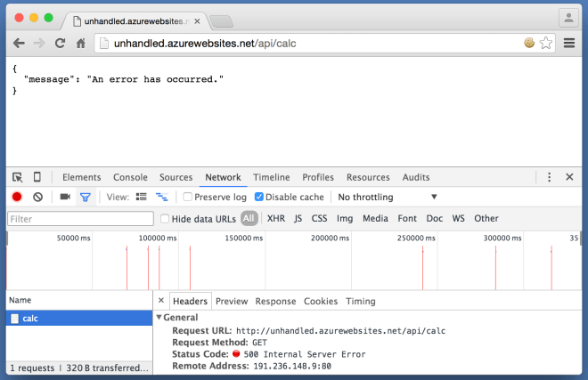Click the request marker near 250000 ms

(x=422, y=268)
